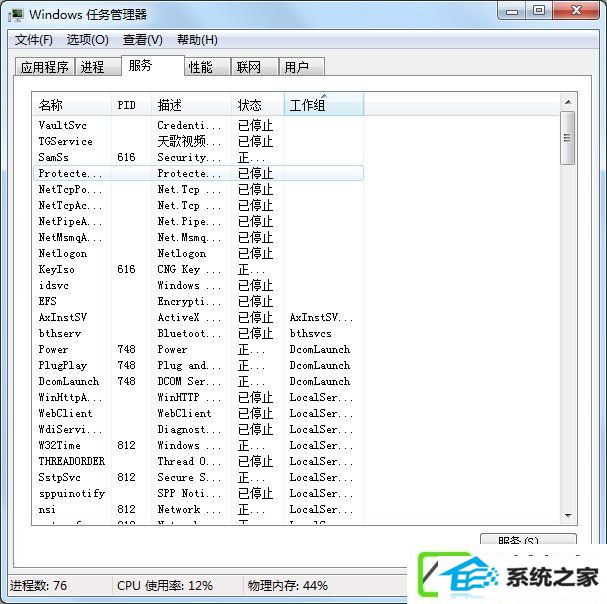
Task: Select the PlugPlay service row
Action: [x=198, y=365]
